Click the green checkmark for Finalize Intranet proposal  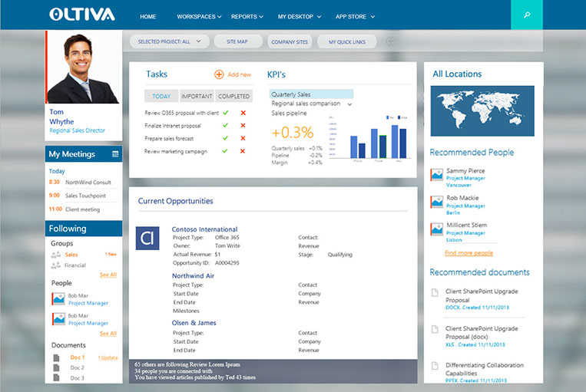[226, 126]
